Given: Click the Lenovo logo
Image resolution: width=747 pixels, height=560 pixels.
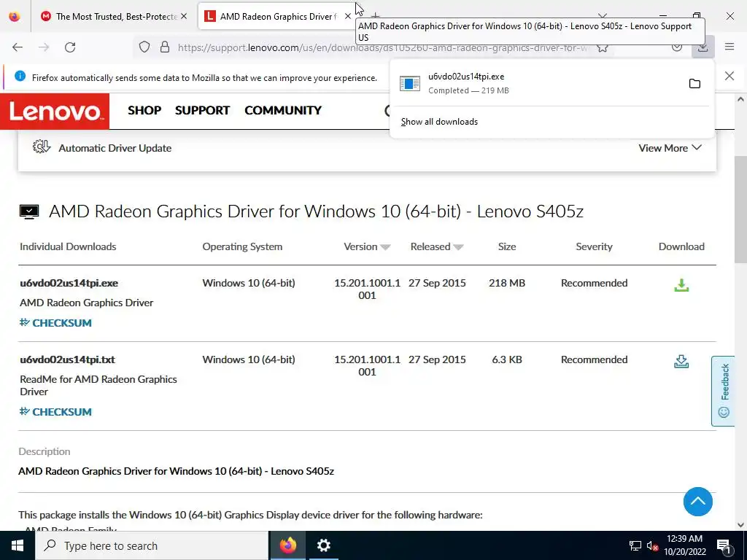Looking at the screenshot, I should point(55,112).
